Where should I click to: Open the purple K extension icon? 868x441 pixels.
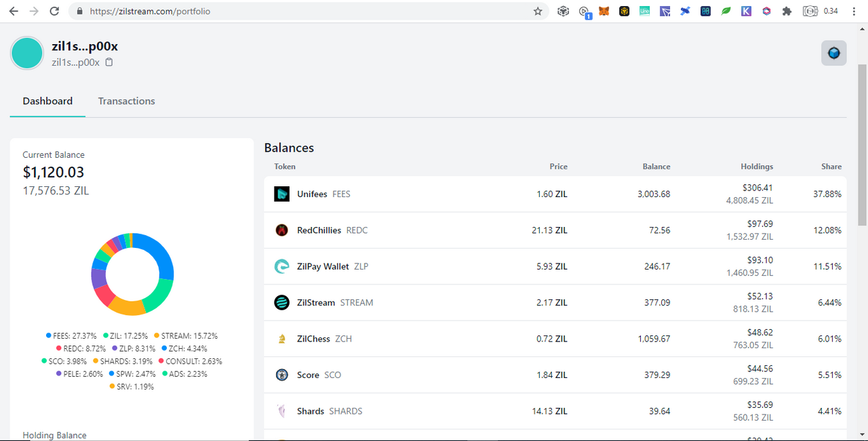(x=746, y=11)
